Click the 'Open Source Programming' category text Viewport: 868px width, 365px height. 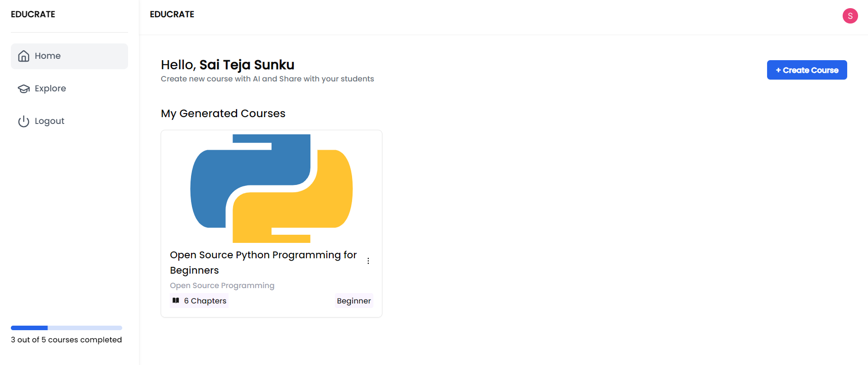(x=222, y=285)
